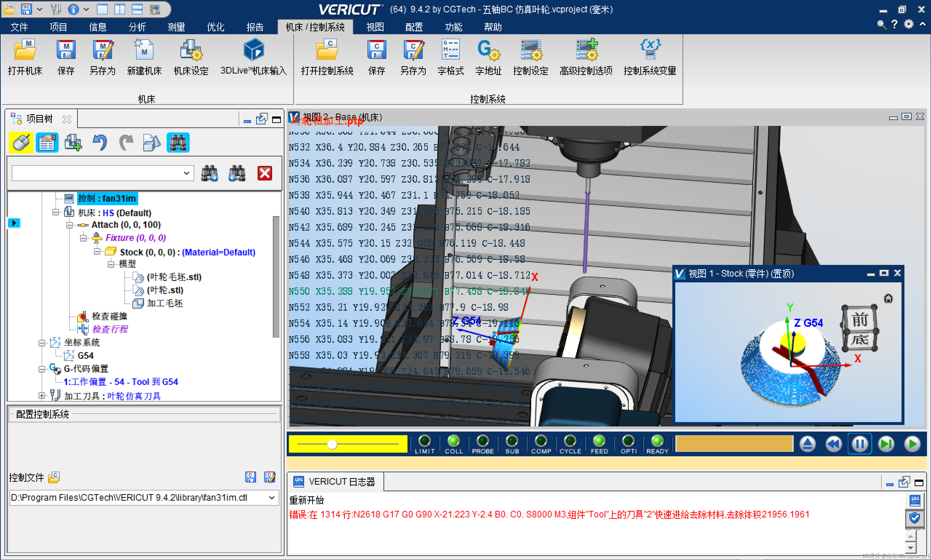Screen dimensions: 931x560
Task: Click the 前 face of view cube
Action: point(860,320)
